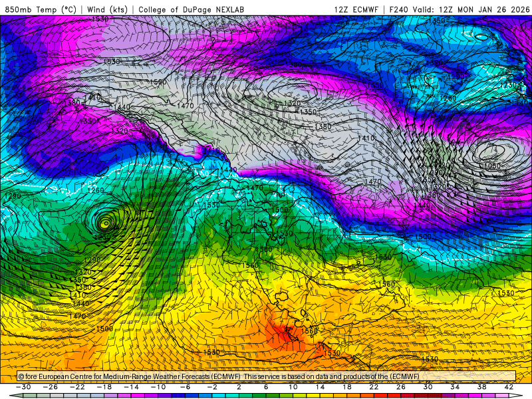
Task: Click the positive '14' value on the temperature scale
Action: point(320,387)
